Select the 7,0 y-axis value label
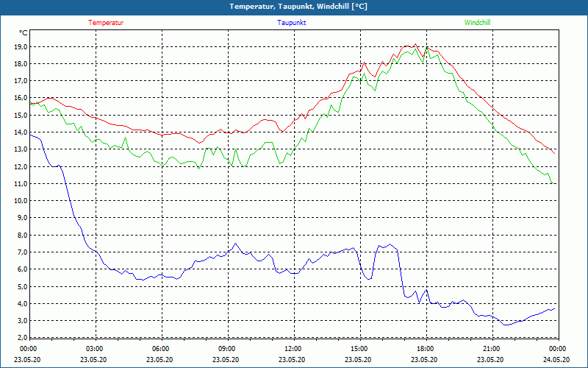Image resolution: width=588 pixels, height=368 pixels. tap(20, 252)
